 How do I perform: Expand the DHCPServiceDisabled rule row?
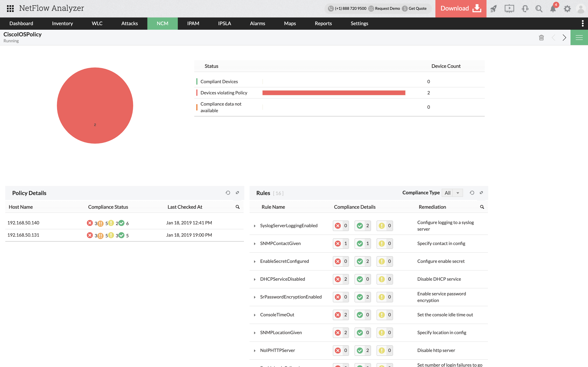tap(255, 279)
